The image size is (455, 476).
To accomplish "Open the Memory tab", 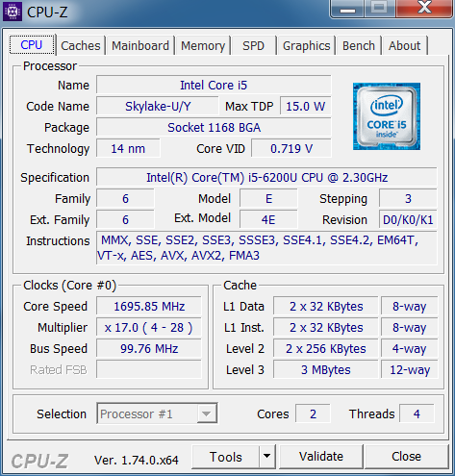I will (203, 45).
